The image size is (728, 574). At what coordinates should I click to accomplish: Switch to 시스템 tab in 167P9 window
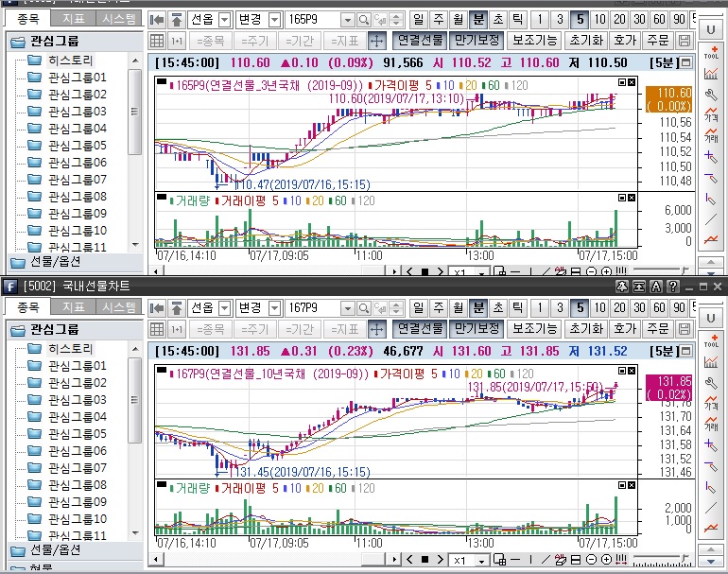click(x=119, y=307)
